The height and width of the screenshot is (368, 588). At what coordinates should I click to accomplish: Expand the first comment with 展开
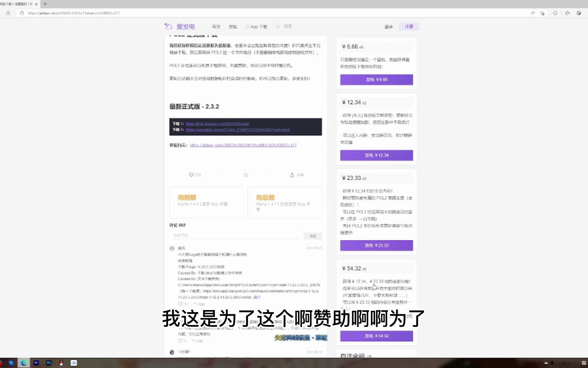pyautogui.click(x=257, y=297)
